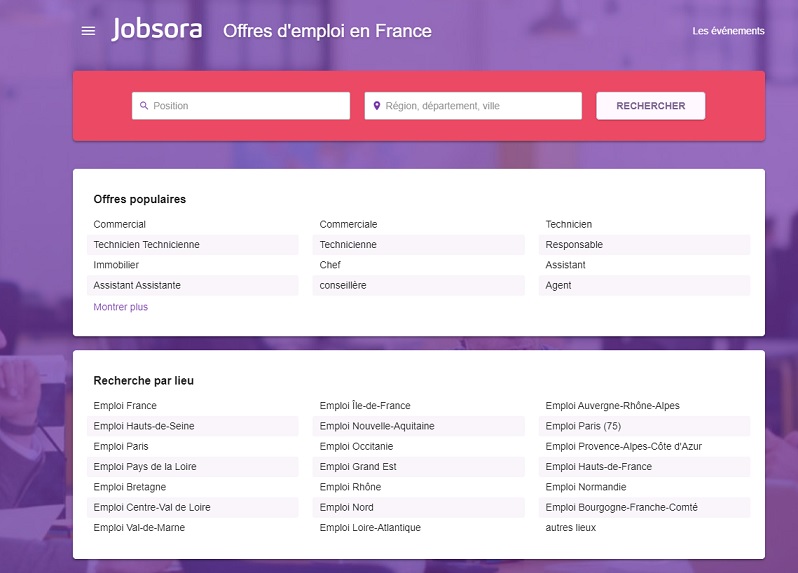Open Emploi Occitanie link
798x573 pixels.
tap(356, 446)
